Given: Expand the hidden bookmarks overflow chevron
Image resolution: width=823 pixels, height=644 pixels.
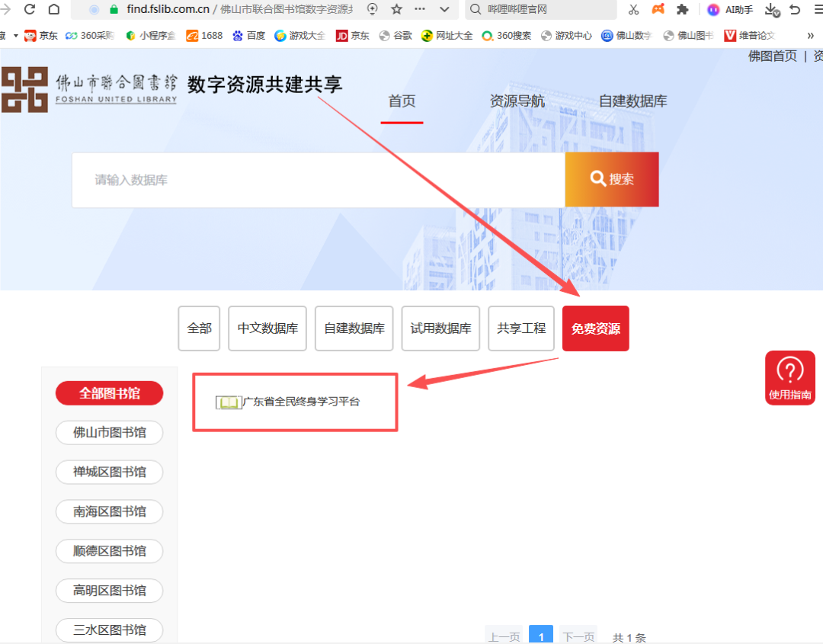Looking at the screenshot, I should (810, 36).
